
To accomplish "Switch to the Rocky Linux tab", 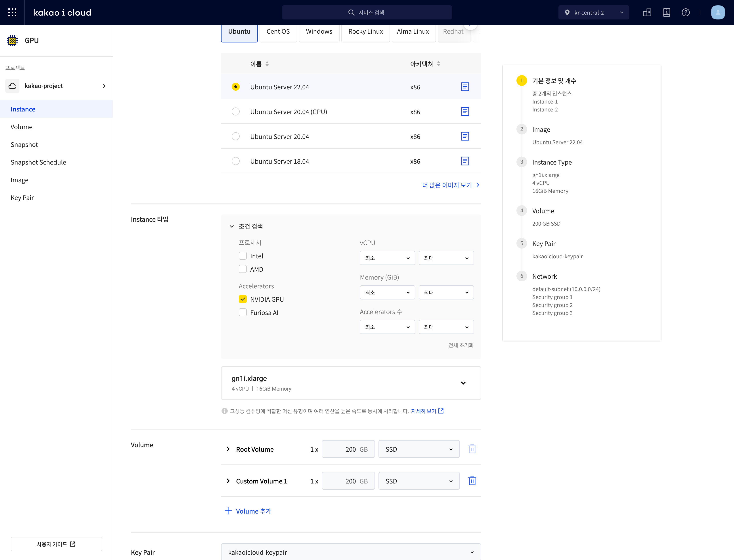I will click(365, 31).
